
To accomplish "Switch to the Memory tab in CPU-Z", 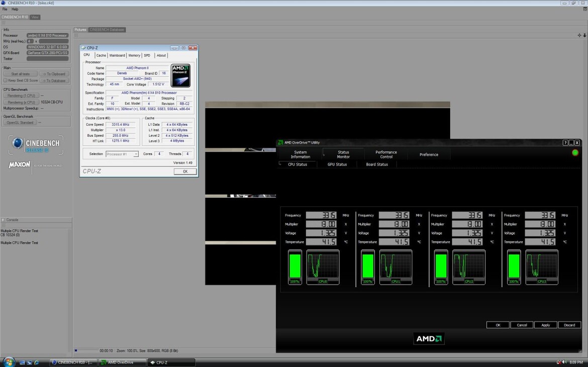I will [134, 55].
